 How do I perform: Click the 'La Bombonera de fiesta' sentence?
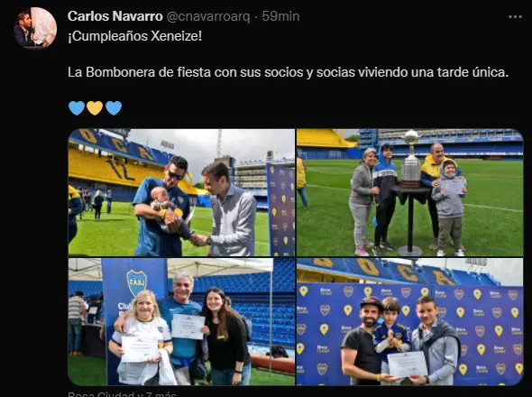pyautogui.click(x=289, y=72)
